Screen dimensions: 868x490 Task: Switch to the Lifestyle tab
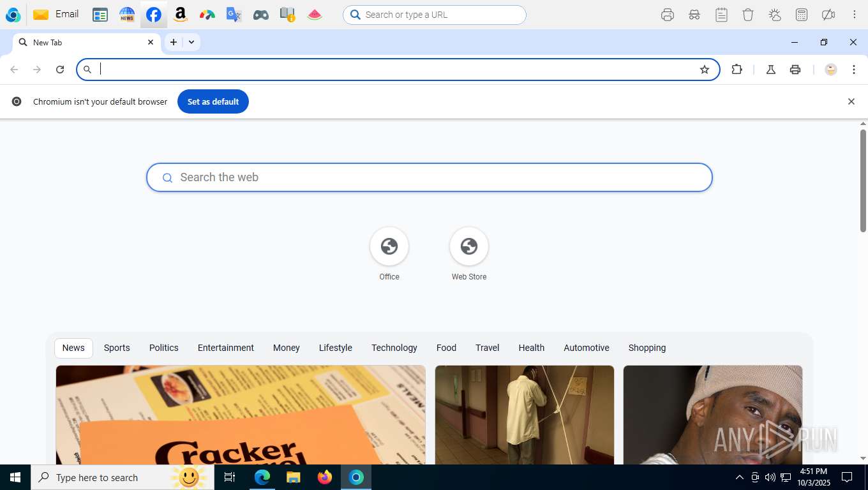pyautogui.click(x=336, y=348)
